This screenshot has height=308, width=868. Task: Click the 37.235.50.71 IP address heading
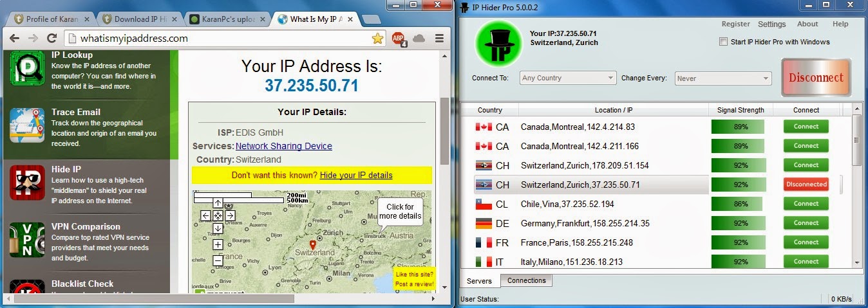(312, 86)
